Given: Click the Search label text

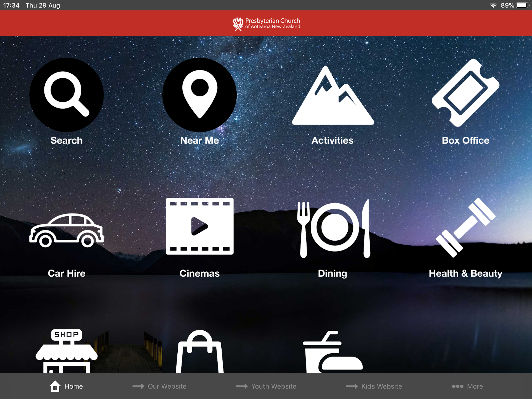Looking at the screenshot, I should click(x=67, y=140).
